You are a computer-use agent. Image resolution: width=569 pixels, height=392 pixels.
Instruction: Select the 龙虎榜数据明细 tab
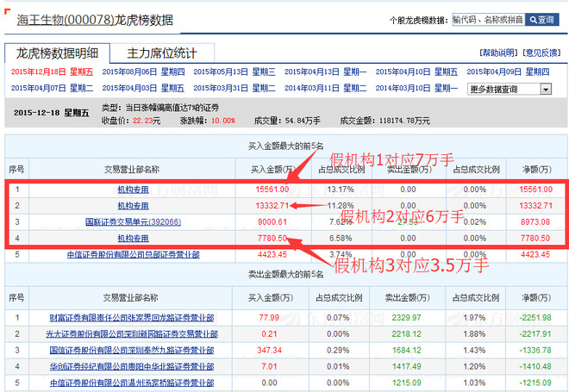coord(57,53)
